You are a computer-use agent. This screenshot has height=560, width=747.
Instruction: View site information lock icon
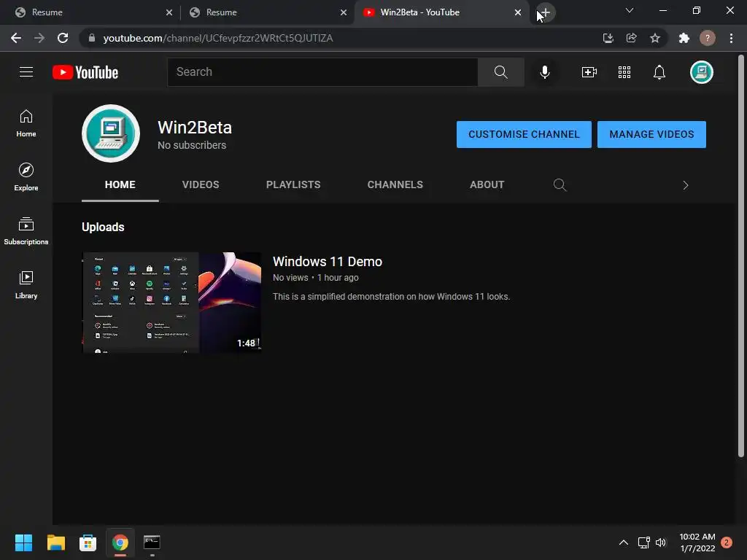point(92,38)
